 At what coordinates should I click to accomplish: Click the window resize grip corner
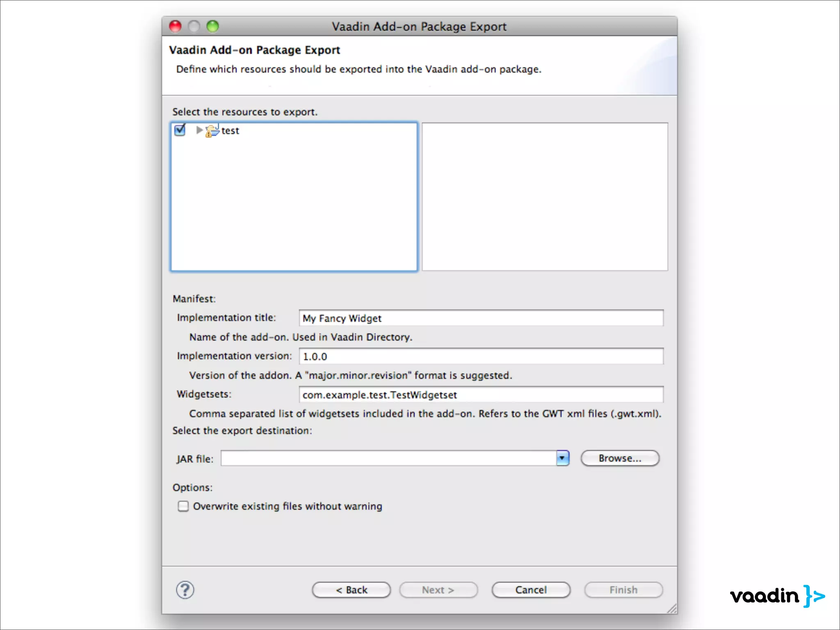(672, 609)
